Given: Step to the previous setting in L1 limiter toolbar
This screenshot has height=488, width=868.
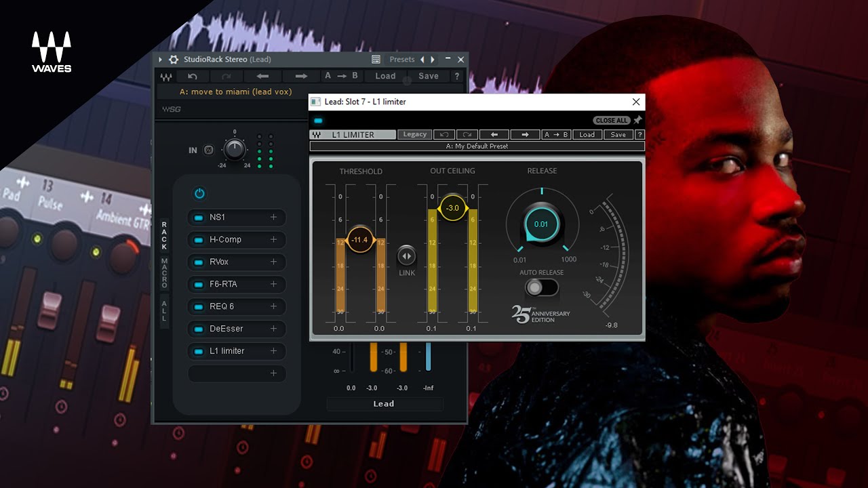Looking at the screenshot, I should click(494, 135).
